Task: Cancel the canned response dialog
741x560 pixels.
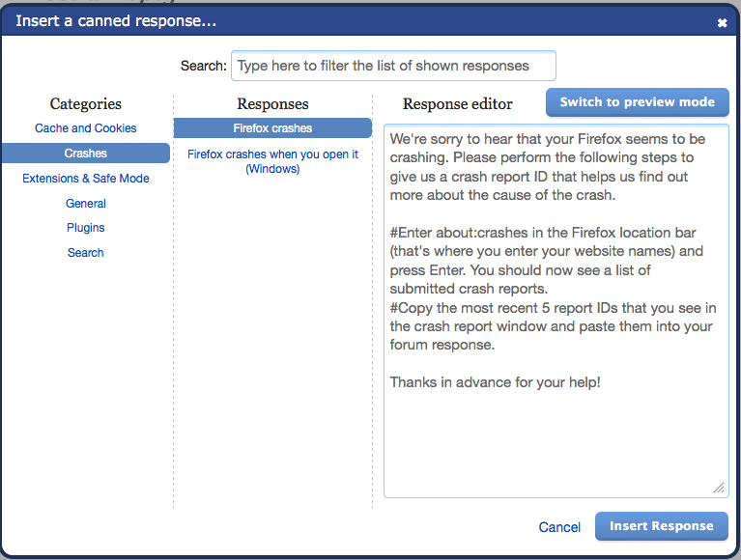Action: 559,527
